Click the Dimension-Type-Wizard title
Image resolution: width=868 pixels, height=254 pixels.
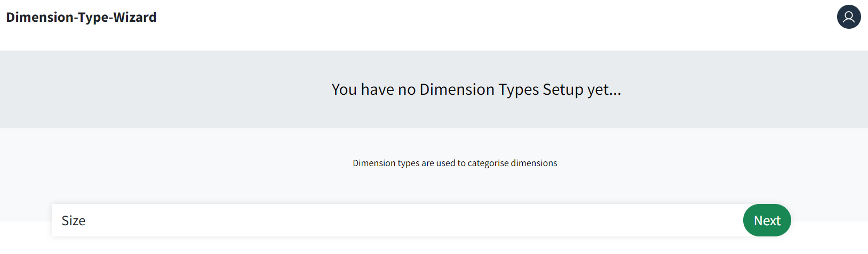coord(81,17)
